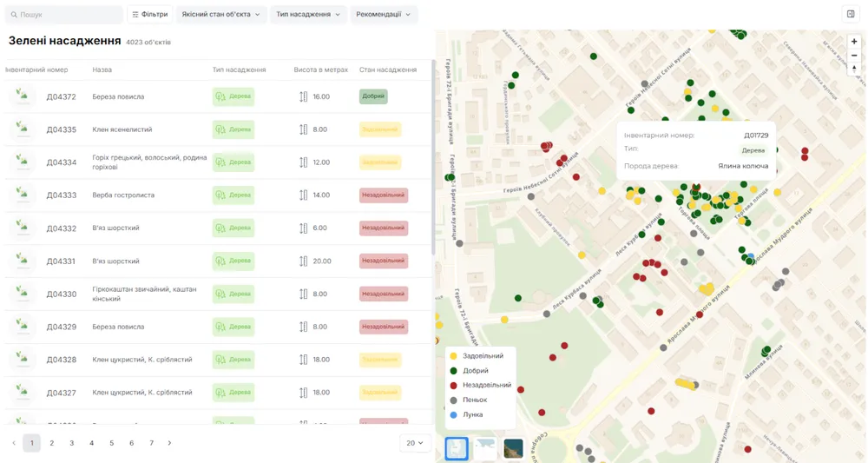This screenshot has width=868, height=463.
Task: Click the search magnifier icon
Action: pos(14,15)
